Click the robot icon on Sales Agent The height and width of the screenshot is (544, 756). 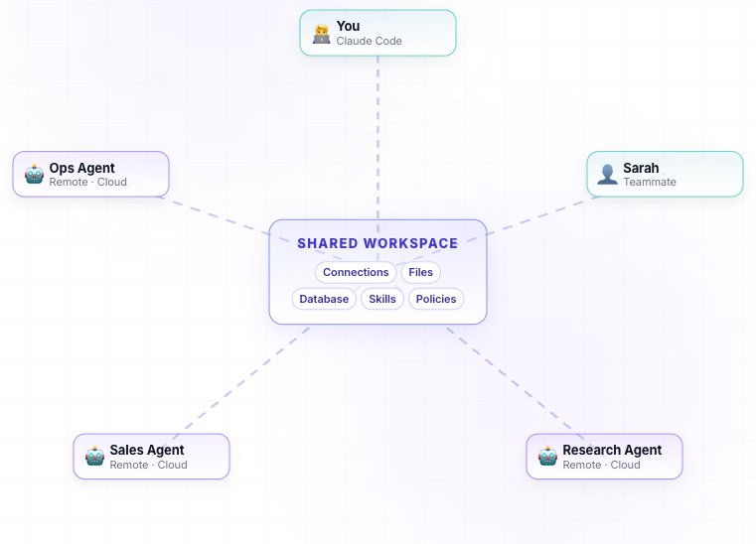pos(95,456)
